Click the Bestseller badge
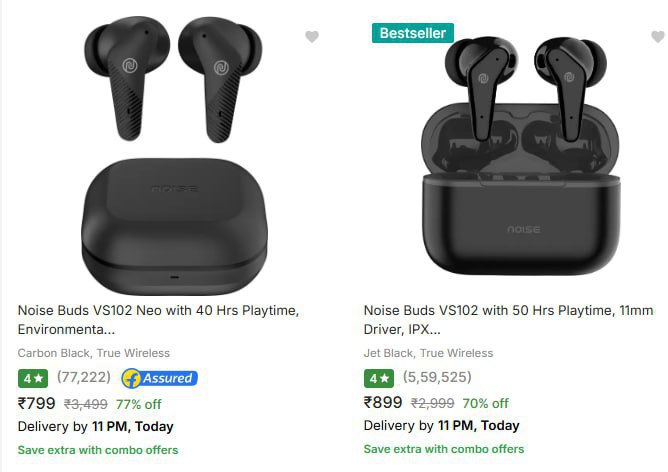 coord(412,33)
